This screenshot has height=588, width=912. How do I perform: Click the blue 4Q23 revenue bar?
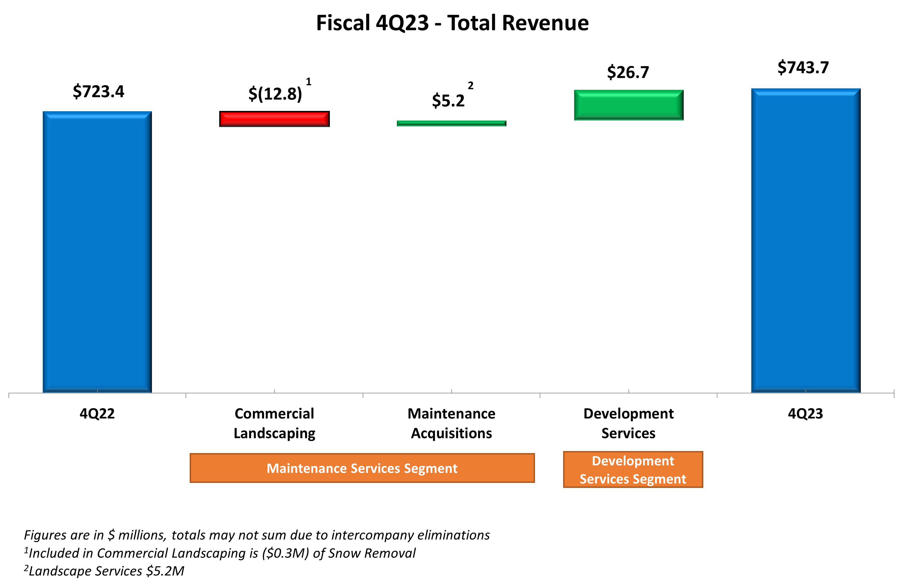[x=805, y=241]
